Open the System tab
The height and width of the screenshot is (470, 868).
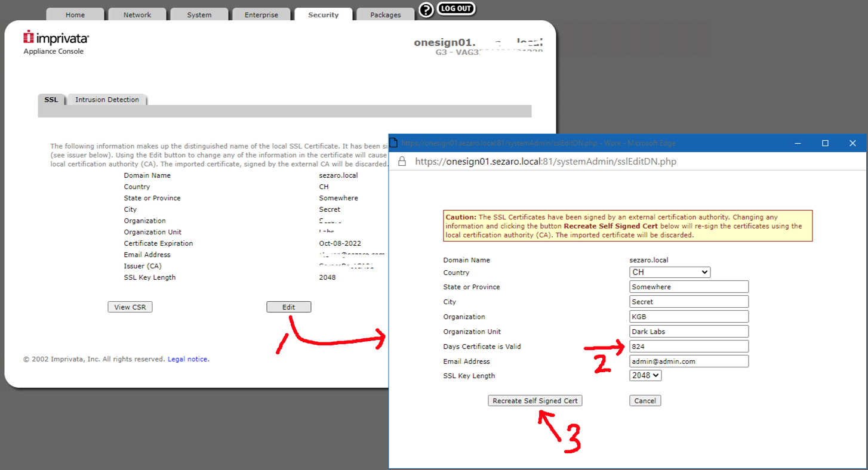coord(199,15)
